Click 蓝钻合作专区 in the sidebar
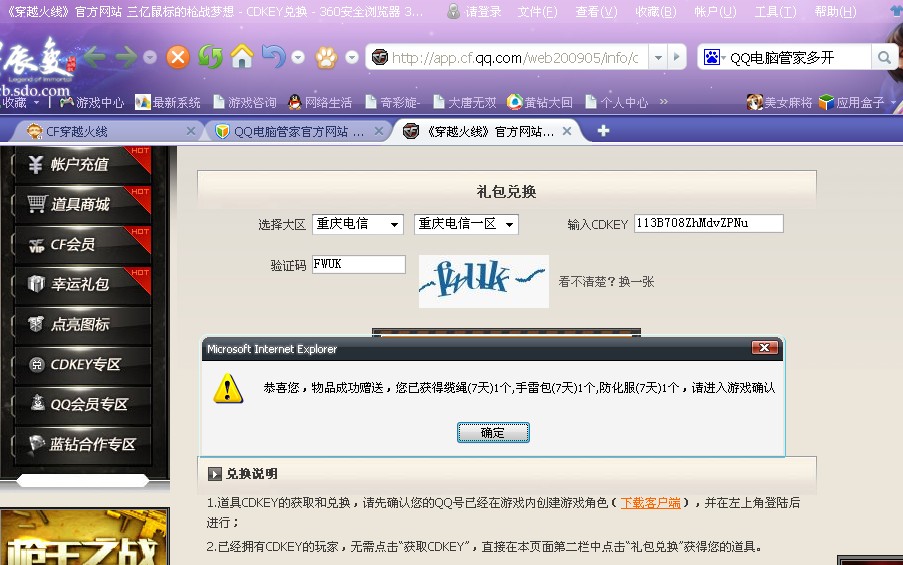This screenshot has width=903, height=565. click(x=82, y=444)
